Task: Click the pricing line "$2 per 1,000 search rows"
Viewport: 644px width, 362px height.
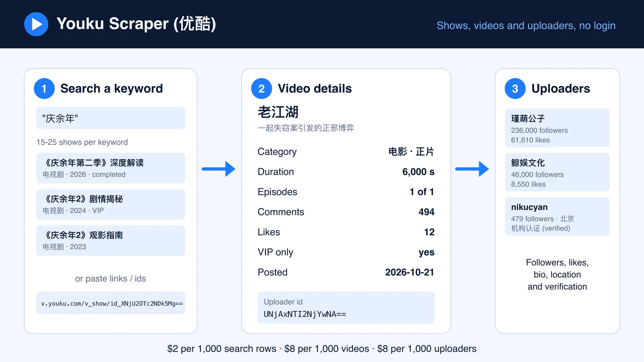Action: (x=221, y=348)
